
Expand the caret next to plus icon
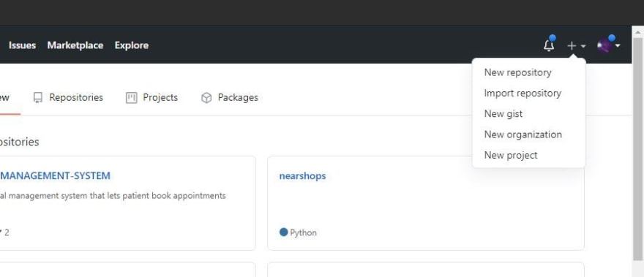pos(583,46)
